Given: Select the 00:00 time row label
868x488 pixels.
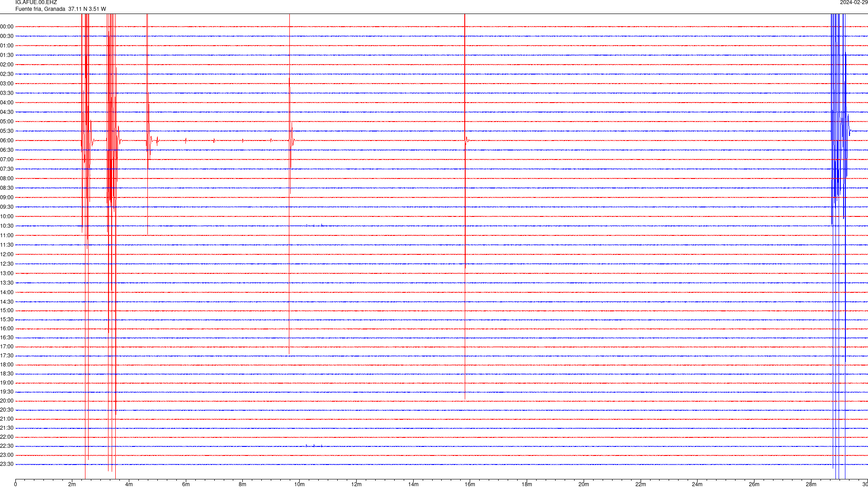Looking at the screenshot, I should tap(7, 27).
